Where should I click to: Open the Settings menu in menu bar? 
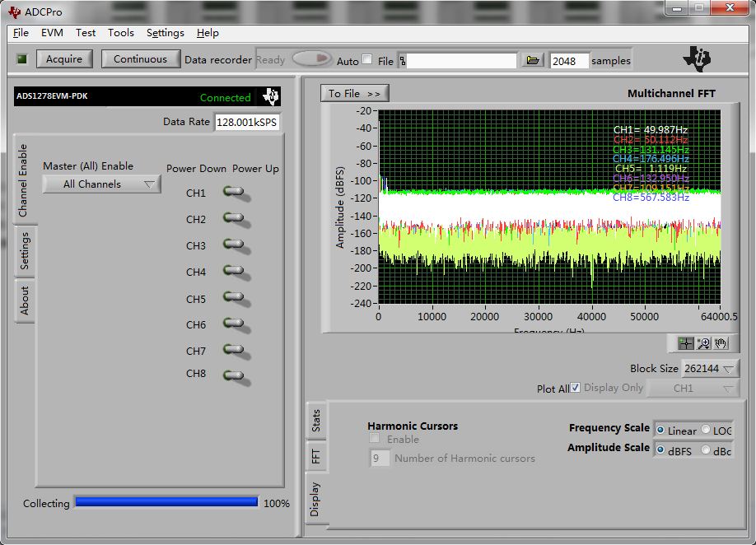(x=166, y=33)
